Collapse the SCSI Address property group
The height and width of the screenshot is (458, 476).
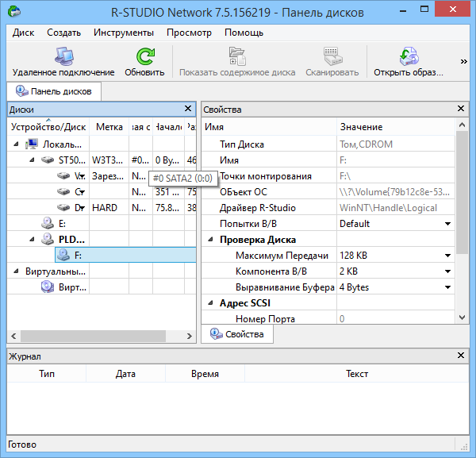(x=210, y=303)
